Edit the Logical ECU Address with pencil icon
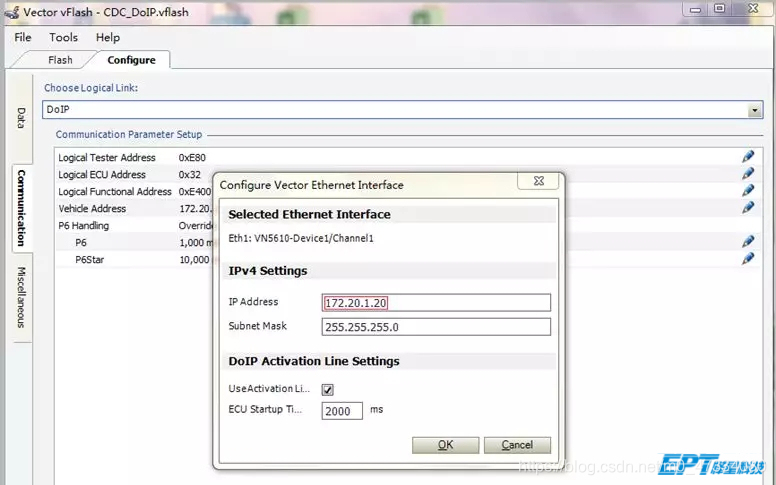776x485 pixels. (748, 174)
